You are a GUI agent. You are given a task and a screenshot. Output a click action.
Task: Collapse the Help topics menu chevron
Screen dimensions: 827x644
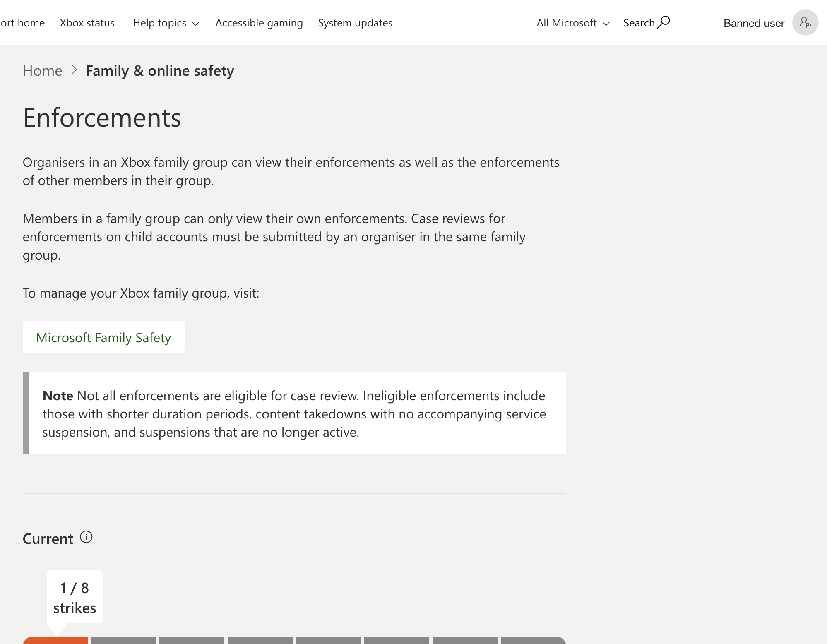(195, 24)
